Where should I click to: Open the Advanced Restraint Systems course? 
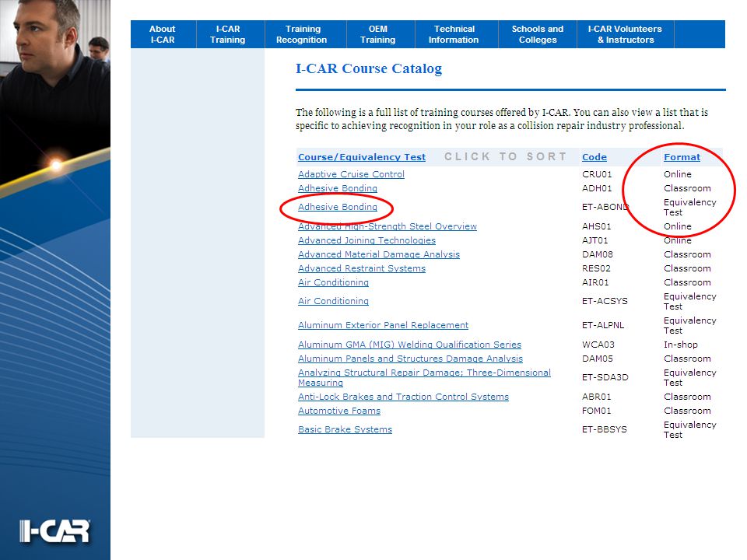point(362,268)
